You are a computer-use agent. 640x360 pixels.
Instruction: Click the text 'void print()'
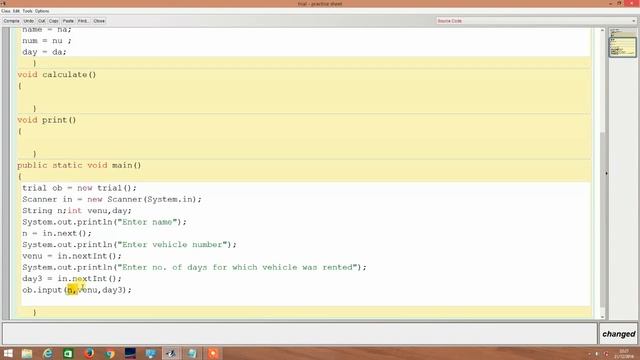[x=47, y=120]
